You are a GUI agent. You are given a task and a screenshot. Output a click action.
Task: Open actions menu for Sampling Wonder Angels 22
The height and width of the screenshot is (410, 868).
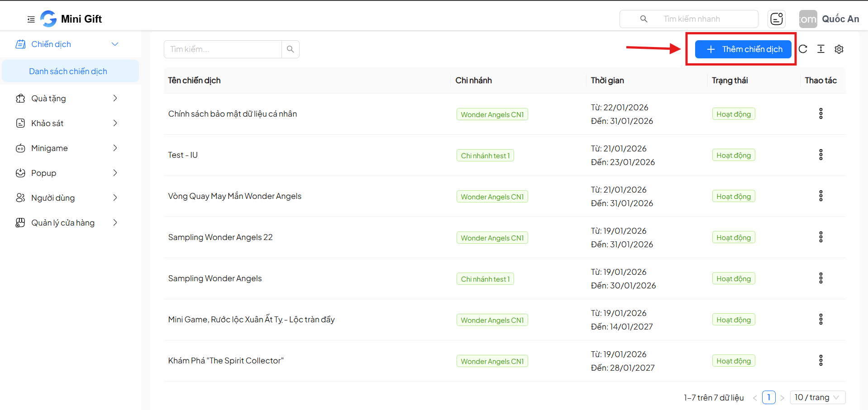pyautogui.click(x=820, y=237)
